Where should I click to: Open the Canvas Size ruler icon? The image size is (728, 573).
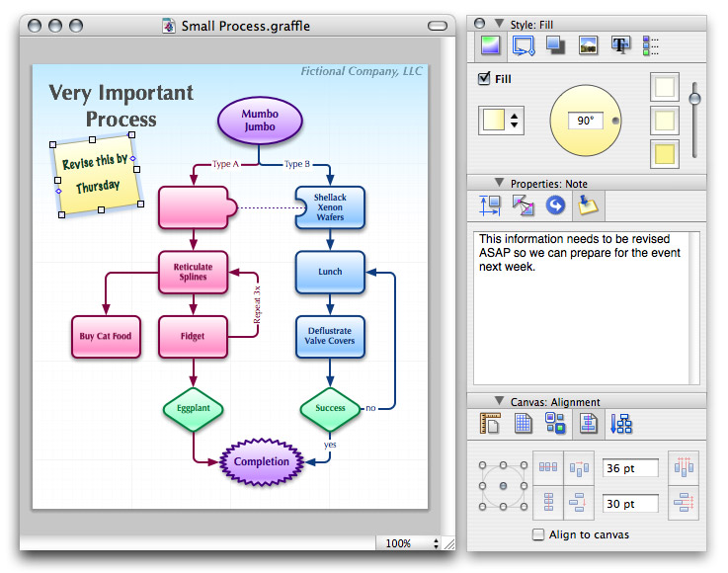point(490,424)
